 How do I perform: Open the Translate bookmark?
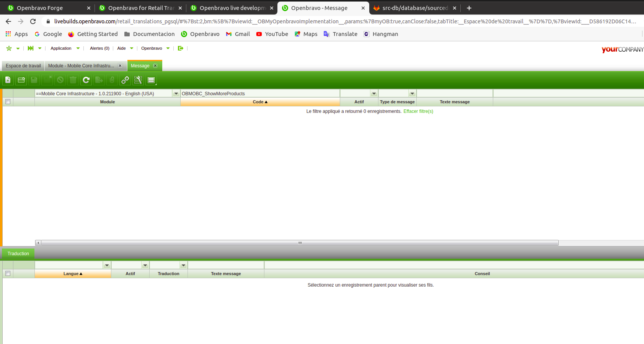pyautogui.click(x=341, y=34)
